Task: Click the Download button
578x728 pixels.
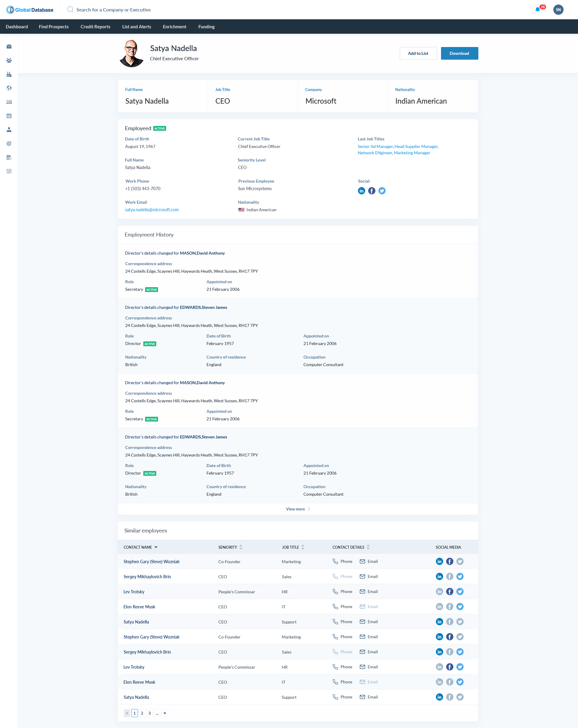Action: [459, 53]
